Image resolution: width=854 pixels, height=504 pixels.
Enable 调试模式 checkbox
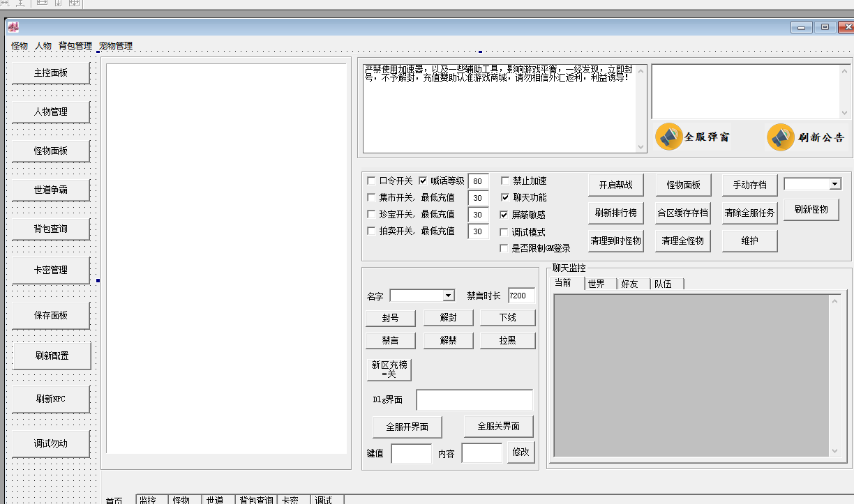505,232
